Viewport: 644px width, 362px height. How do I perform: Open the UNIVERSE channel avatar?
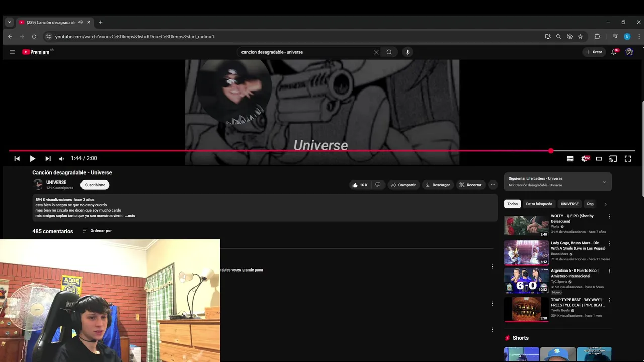[x=38, y=185]
